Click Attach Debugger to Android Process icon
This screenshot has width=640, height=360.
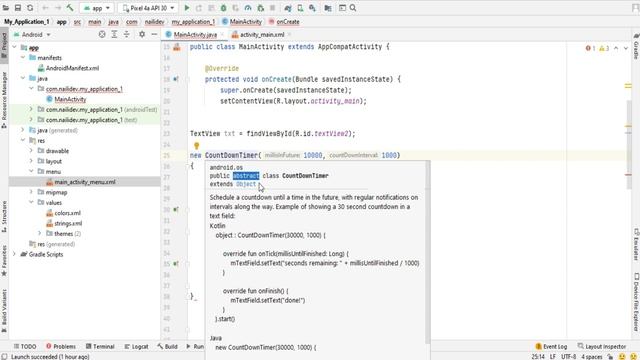[x=260, y=8]
